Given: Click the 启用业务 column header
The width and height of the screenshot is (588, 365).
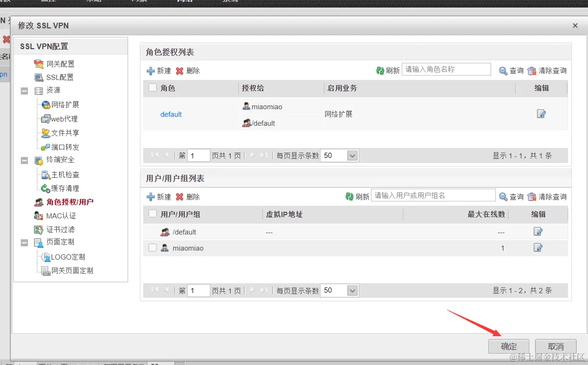Looking at the screenshot, I should coord(342,88).
